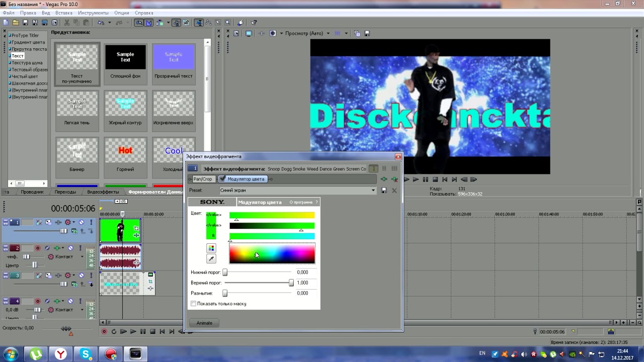The image size is (644, 362).
Task: Switch to the Проводник tab
Action: pos(32,192)
